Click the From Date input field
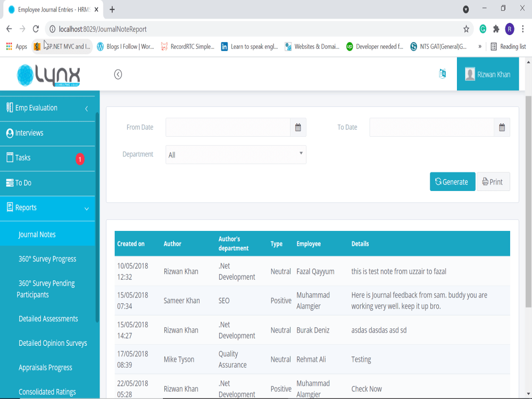 pos(228,127)
